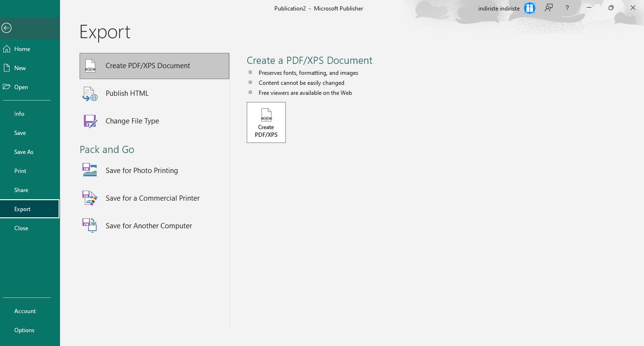Screen dimensions: 644x346
Task: Click the 'Export' page title
Action: [x=105, y=32]
